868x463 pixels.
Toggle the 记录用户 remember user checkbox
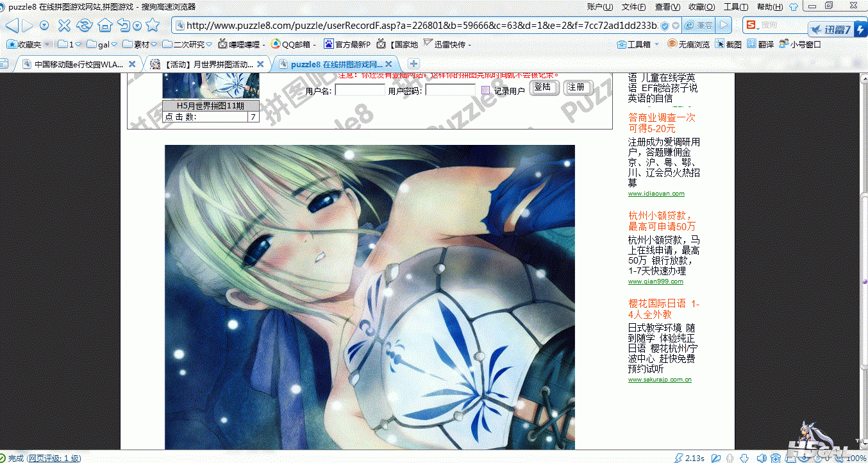[x=485, y=90]
